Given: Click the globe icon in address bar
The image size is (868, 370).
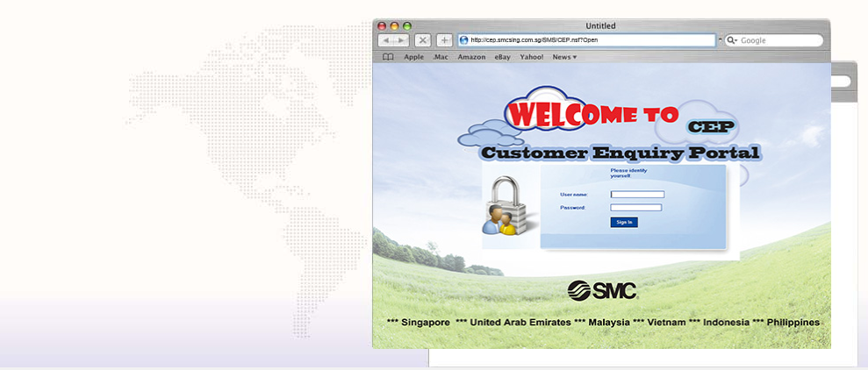Looking at the screenshot, I should click(464, 40).
